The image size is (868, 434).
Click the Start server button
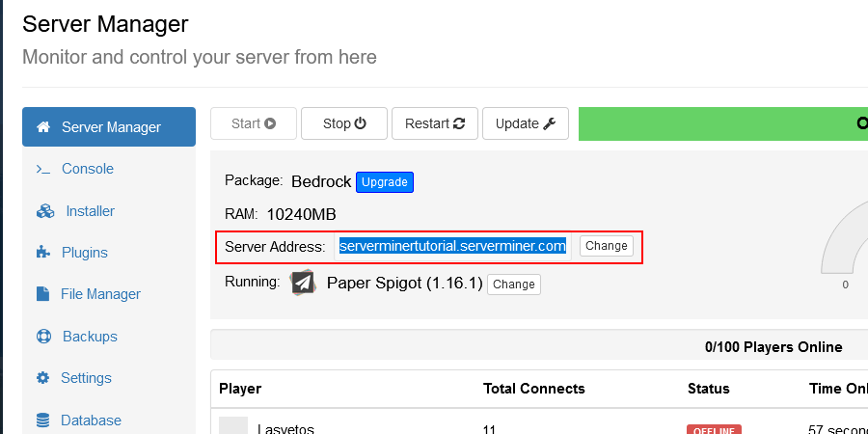254,123
